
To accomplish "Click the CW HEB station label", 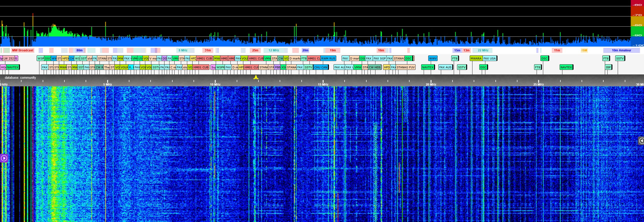I will click(374, 67).
